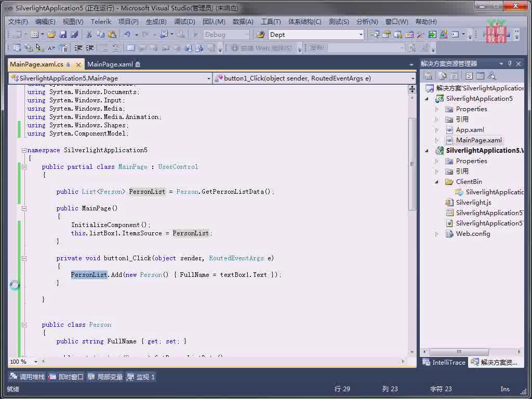Click Properties icon in Solution Explorer toolbar

pyautogui.click(x=428, y=76)
